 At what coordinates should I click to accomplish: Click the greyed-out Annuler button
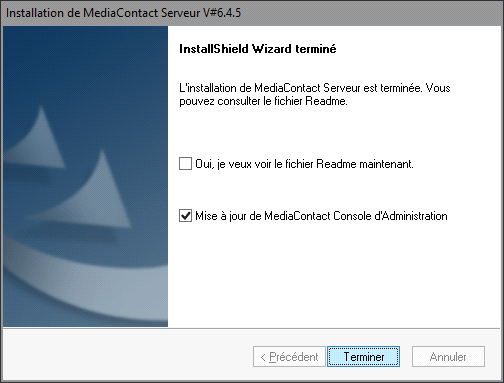448,357
